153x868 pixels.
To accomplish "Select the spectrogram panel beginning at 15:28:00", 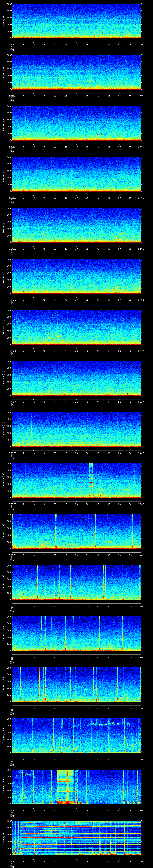I will pos(76,582).
